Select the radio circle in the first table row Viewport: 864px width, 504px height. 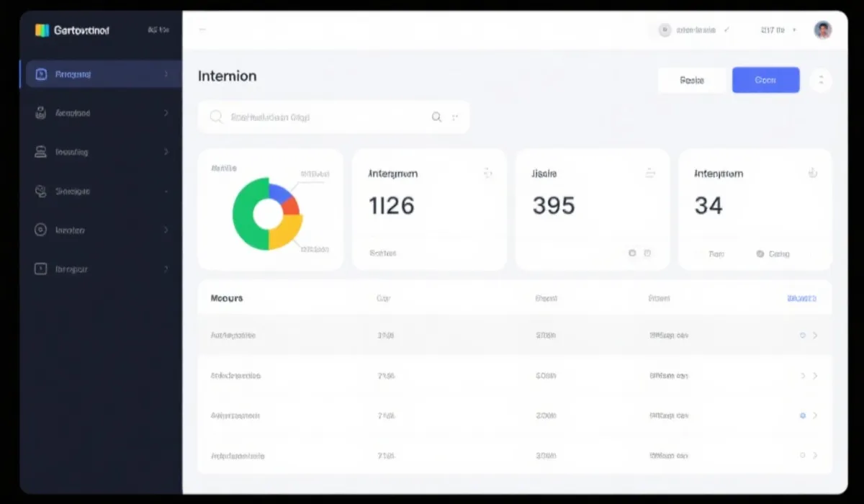point(802,336)
